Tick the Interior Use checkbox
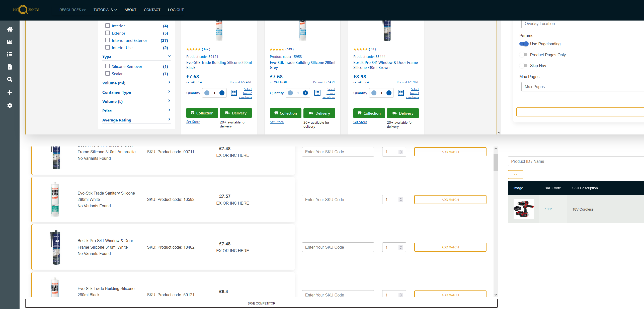Image resolution: width=644 pixels, height=309 pixels. (x=108, y=47)
